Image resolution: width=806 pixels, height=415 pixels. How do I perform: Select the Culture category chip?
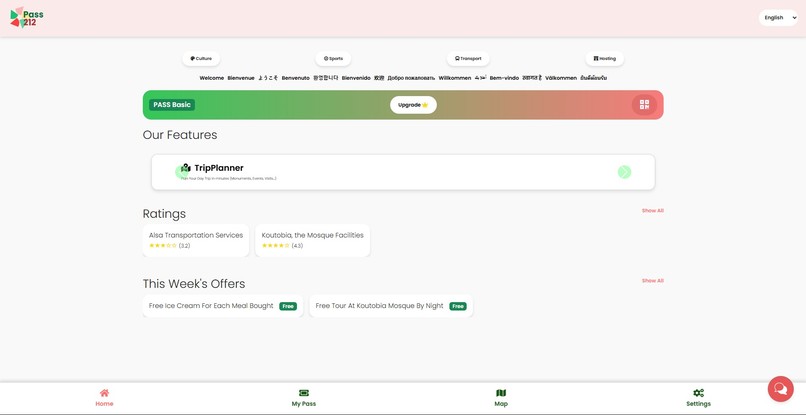coord(201,59)
